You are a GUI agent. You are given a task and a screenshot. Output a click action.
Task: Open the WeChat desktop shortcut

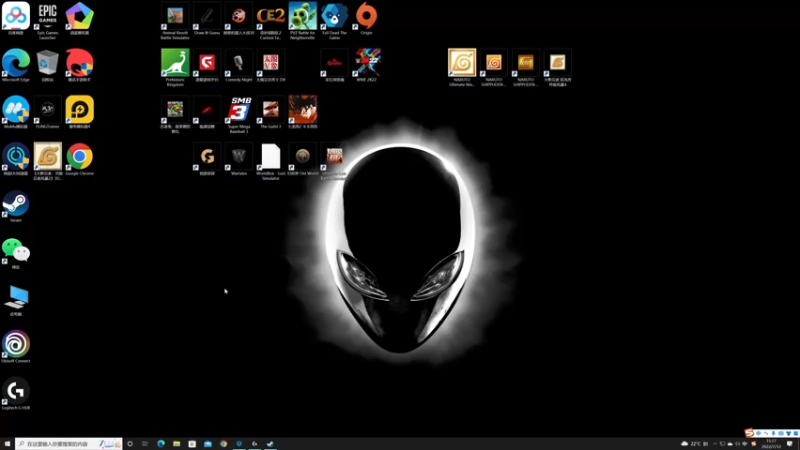[16, 253]
